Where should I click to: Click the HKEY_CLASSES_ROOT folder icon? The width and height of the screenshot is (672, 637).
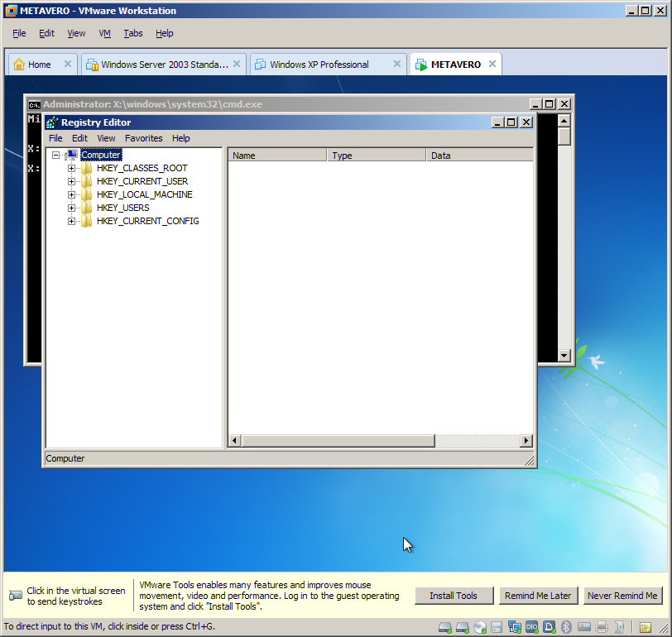tap(87, 168)
